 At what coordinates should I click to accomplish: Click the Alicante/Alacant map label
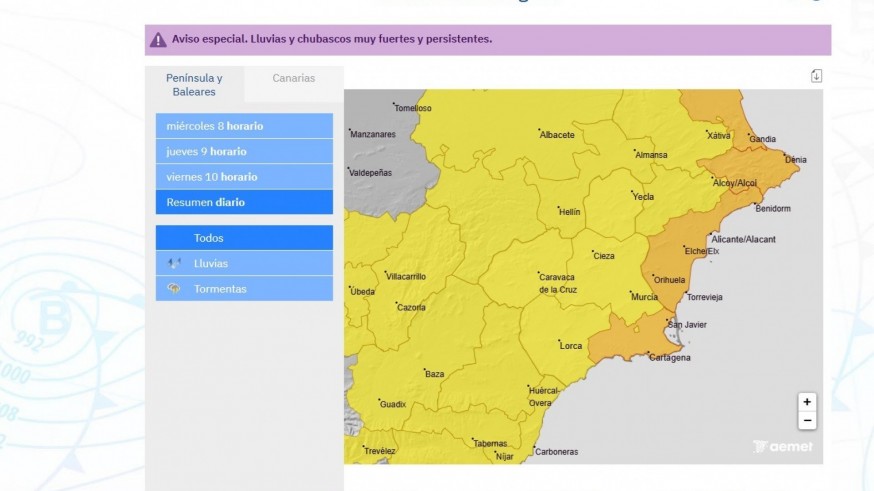pyautogui.click(x=743, y=239)
